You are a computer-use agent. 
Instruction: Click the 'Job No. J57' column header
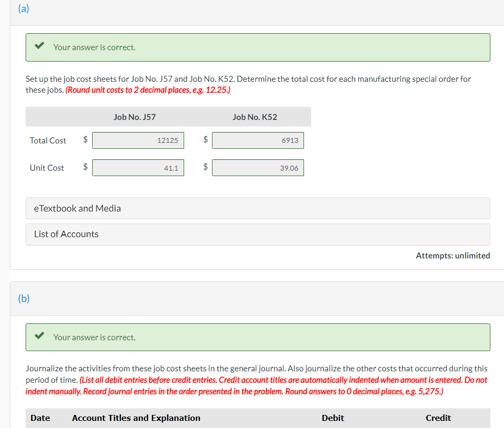(135, 117)
